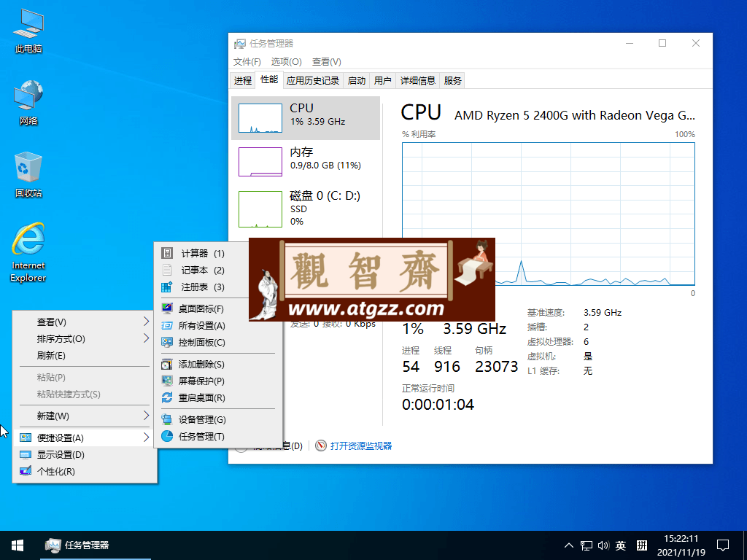The image size is (747, 560).
Task: Switch to the 启动 tab
Action: pos(356,80)
